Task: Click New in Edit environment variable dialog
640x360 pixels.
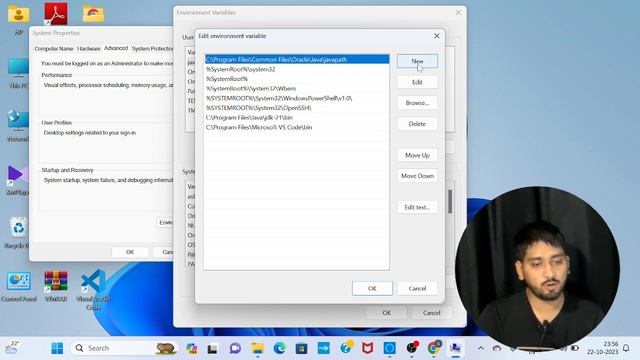Action: pyautogui.click(x=417, y=61)
